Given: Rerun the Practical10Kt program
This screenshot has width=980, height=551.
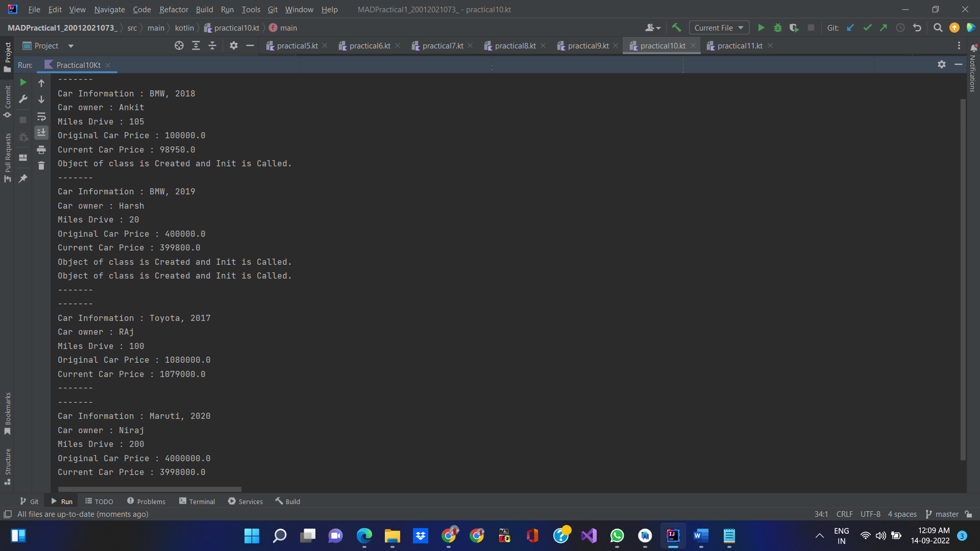Looking at the screenshot, I should click(22, 82).
